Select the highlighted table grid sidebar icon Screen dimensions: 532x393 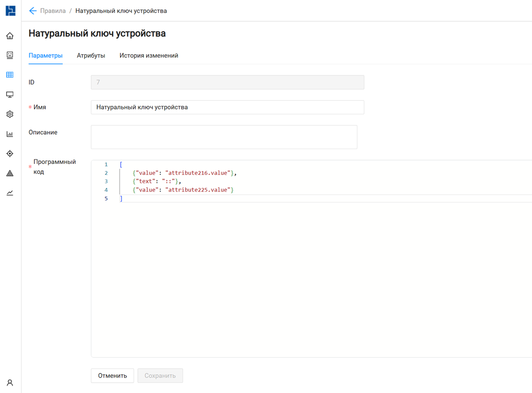click(10, 75)
